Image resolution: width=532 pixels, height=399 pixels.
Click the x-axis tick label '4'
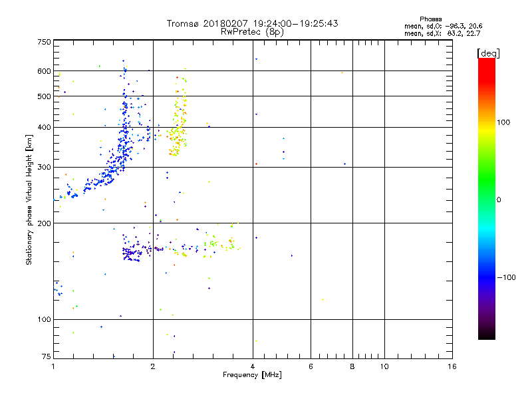(253, 366)
